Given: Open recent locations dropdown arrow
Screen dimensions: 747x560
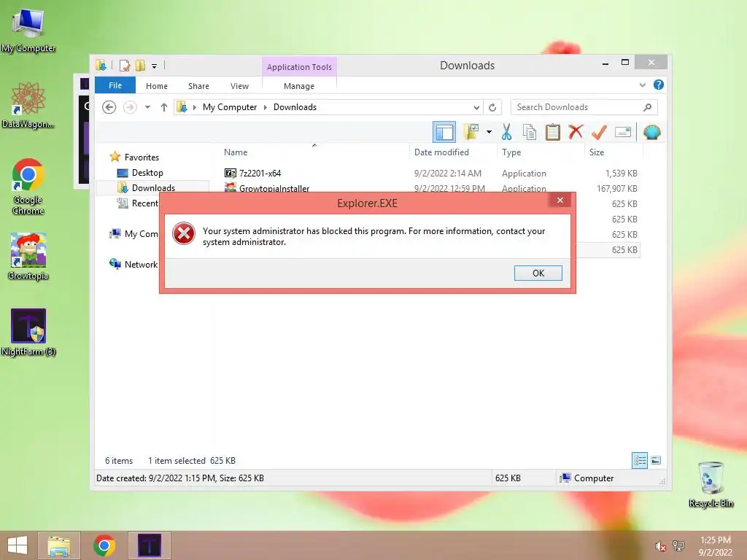Looking at the screenshot, I should 147,107.
